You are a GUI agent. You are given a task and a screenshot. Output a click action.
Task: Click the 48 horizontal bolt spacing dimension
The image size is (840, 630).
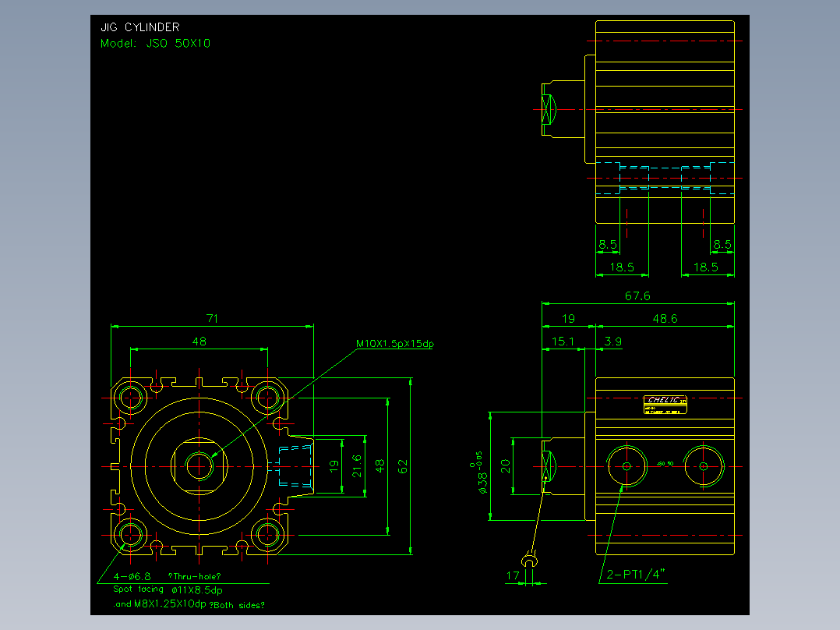click(199, 342)
